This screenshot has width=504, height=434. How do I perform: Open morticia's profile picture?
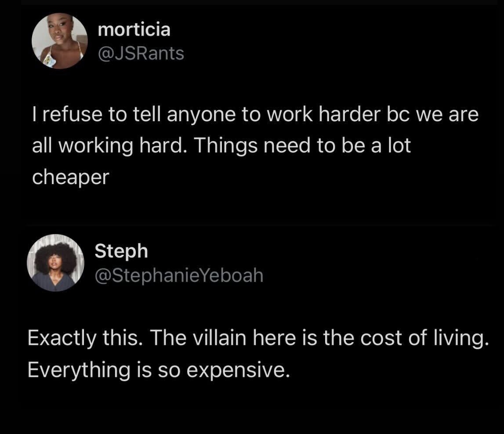click(60, 41)
